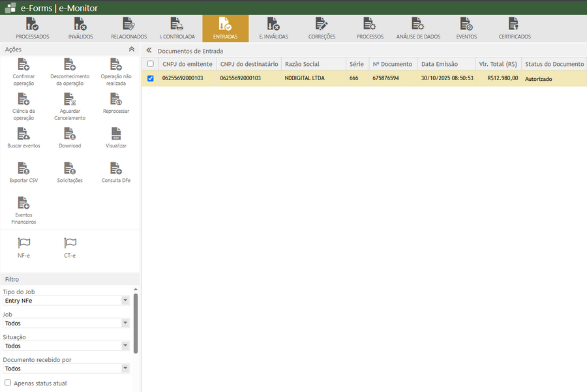Export the list with Exportar CSV
587x392 pixels.
click(x=23, y=168)
